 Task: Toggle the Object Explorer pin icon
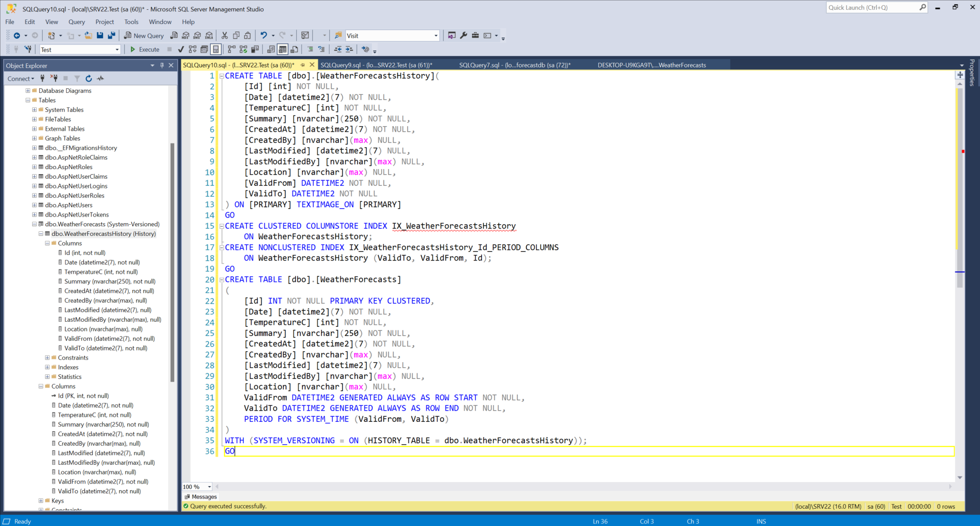162,65
